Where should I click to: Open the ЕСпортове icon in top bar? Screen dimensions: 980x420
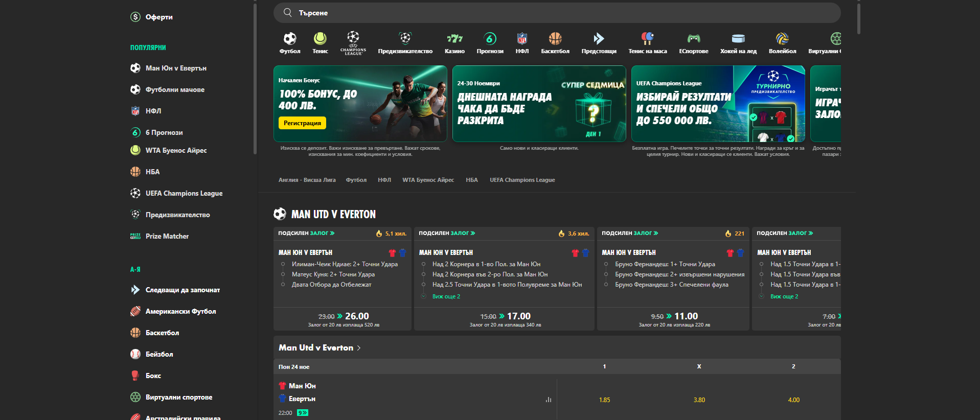click(x=694, y=43)
